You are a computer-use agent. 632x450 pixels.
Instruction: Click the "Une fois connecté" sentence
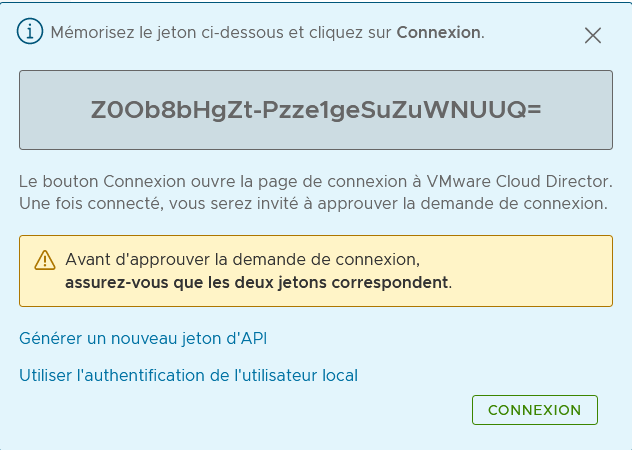82,203
